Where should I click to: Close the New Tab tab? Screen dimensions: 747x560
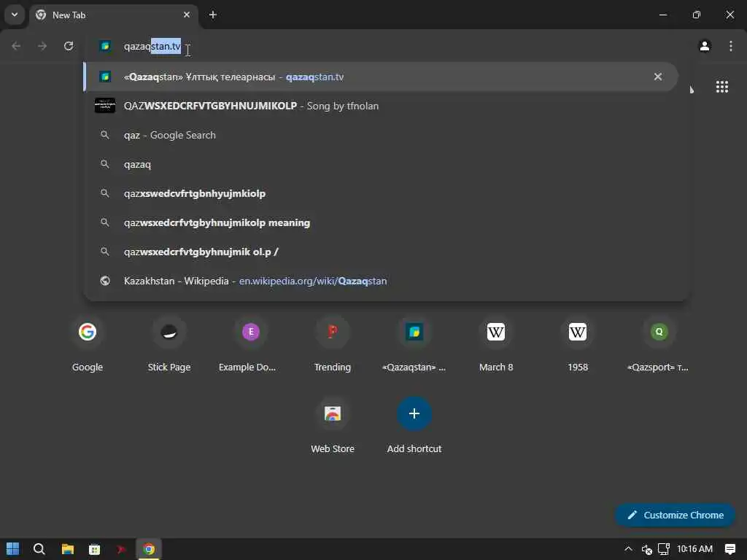pyautogui.click(x=187, y=15)
